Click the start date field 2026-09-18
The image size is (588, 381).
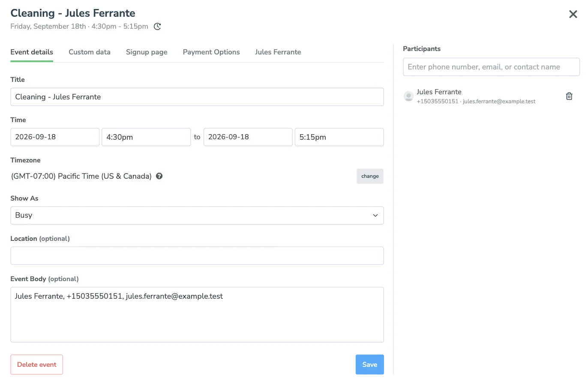(x=55, y=137)
